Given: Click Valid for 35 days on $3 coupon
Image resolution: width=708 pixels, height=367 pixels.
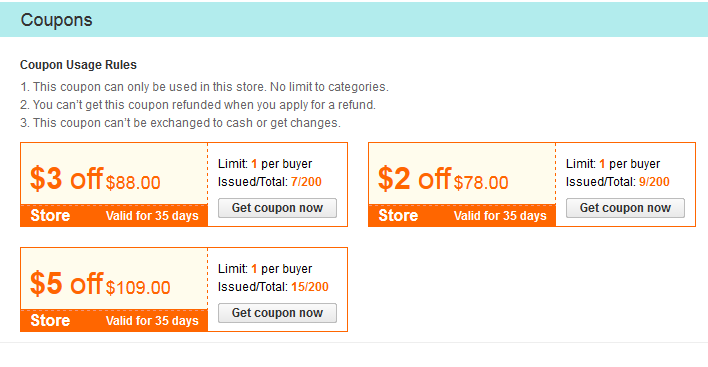Looking at the screenshot, I should (152, 216).
